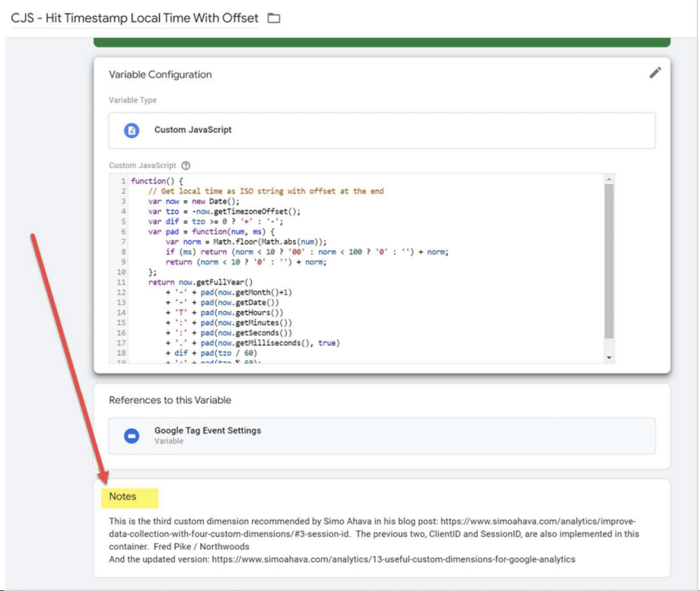Click the code editor scroll up arrow
Screen dimensions: 700x591
click(x=609, y=180)
